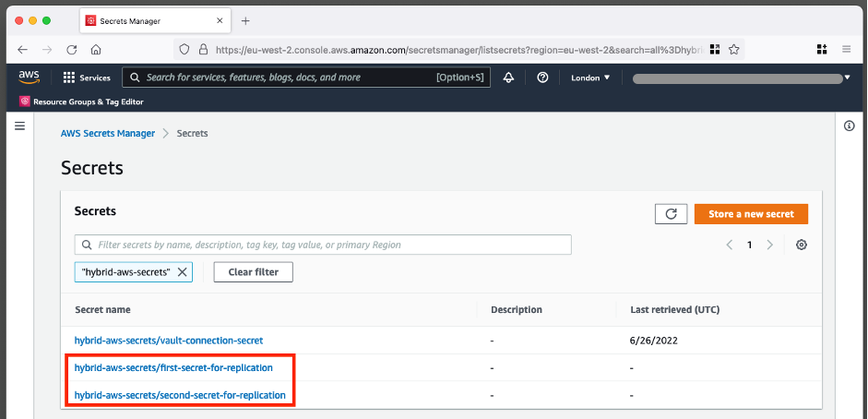Go to next page of secrets
This screenshot has width=868, height=419.
point(769,245)
